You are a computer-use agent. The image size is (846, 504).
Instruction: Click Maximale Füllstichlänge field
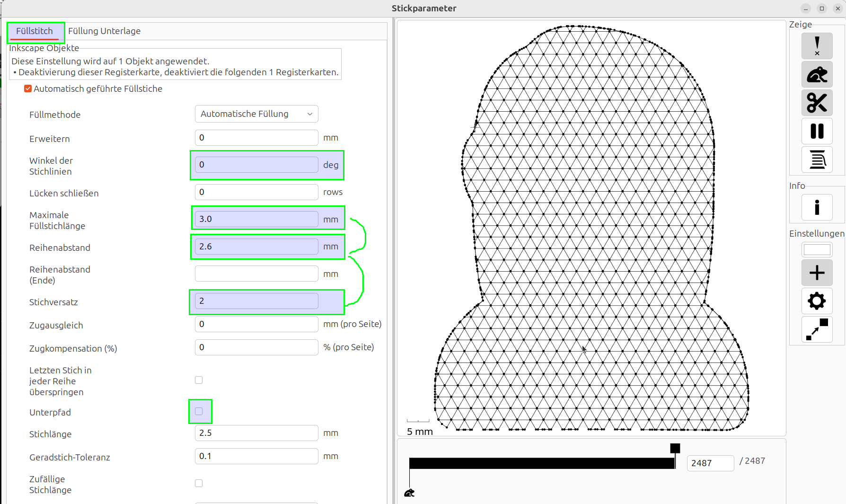[x=256, y=219]
